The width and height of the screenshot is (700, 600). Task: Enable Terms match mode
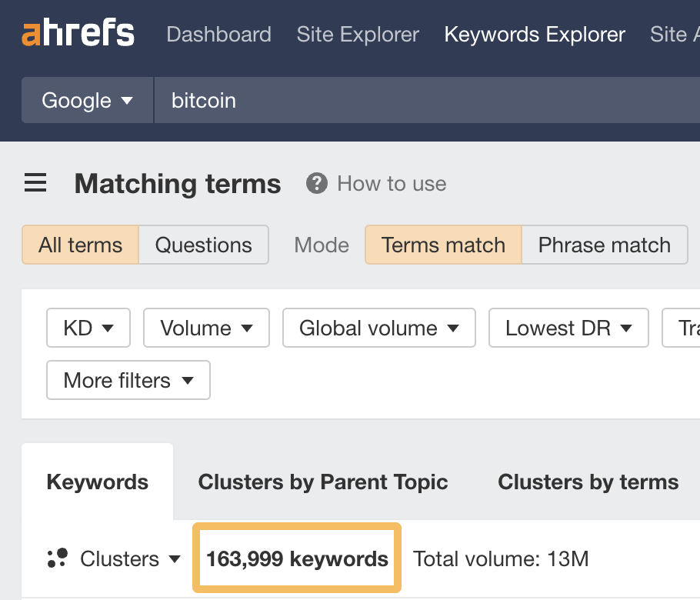(x=443, y=245)
